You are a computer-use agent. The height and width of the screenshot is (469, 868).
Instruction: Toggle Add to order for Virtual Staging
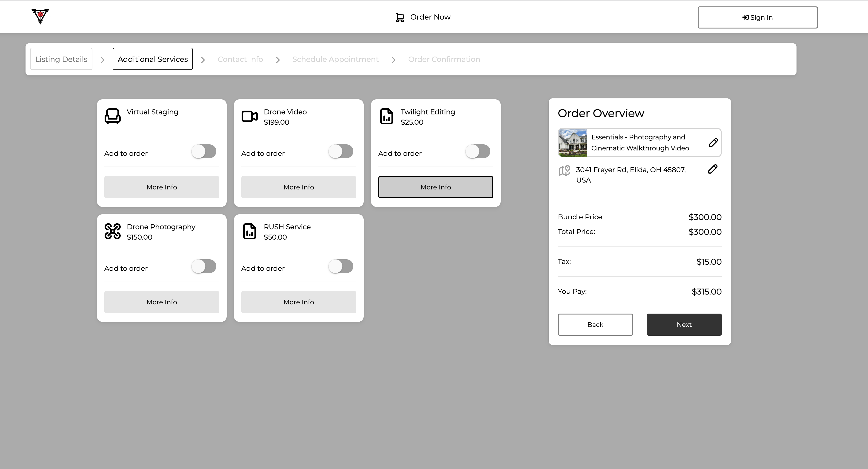click(x=204, y=151)
